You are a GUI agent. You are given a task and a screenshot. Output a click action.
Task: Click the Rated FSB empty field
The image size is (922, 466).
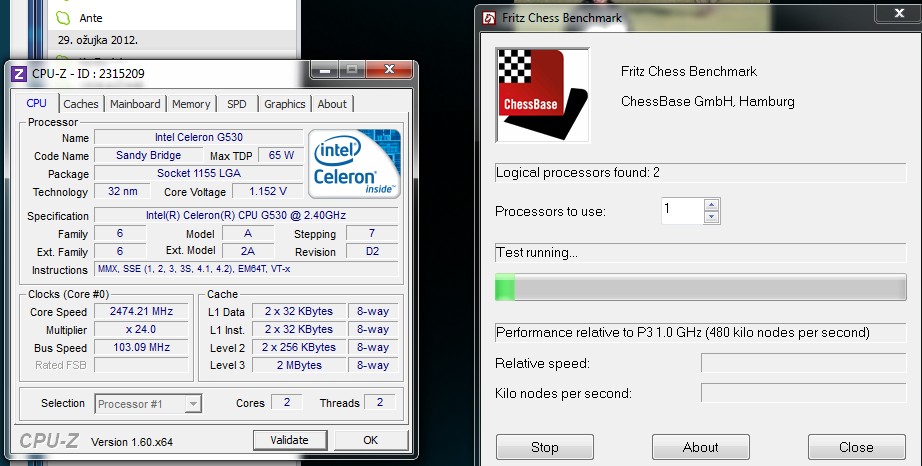[x=141, y=365]
